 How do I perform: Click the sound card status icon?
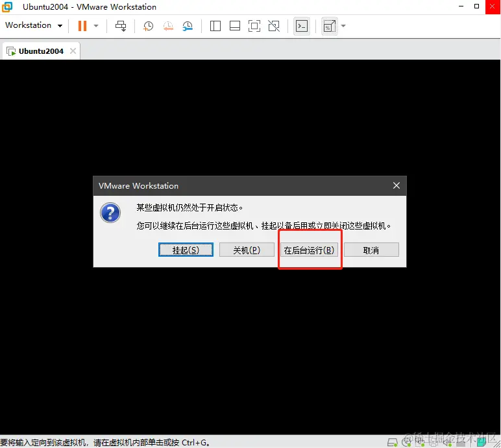[447, 442]
